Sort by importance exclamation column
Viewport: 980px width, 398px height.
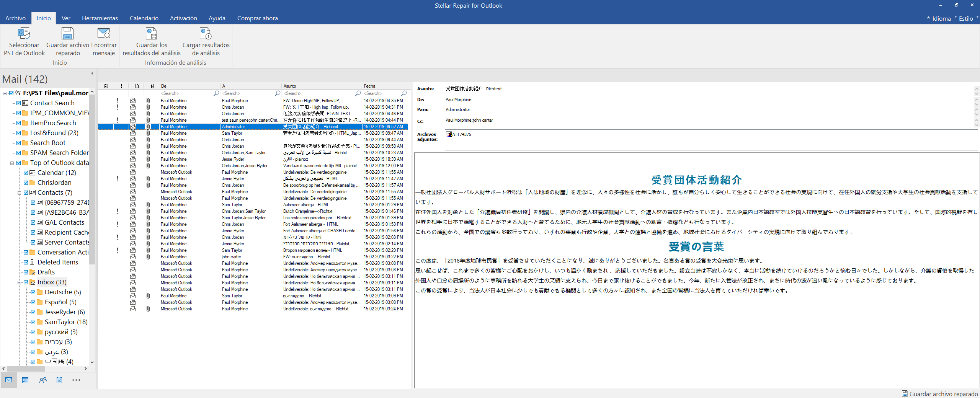pos(121,86)
